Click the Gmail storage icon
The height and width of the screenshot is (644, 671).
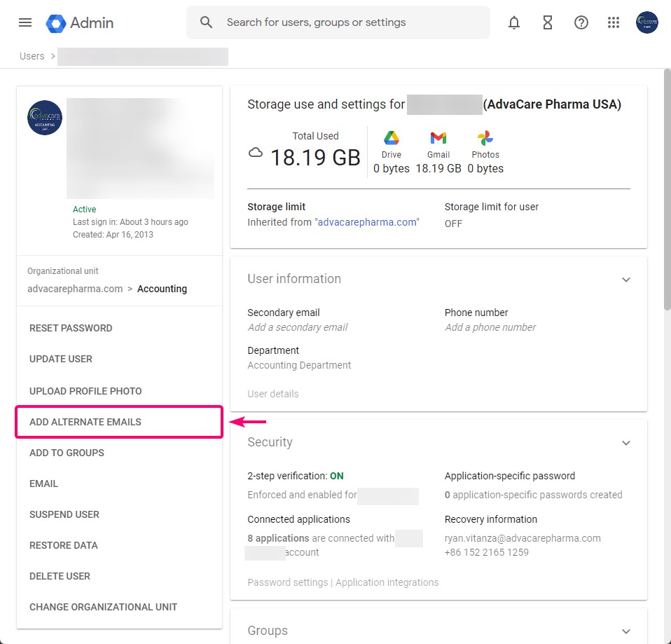click(438, 138)
